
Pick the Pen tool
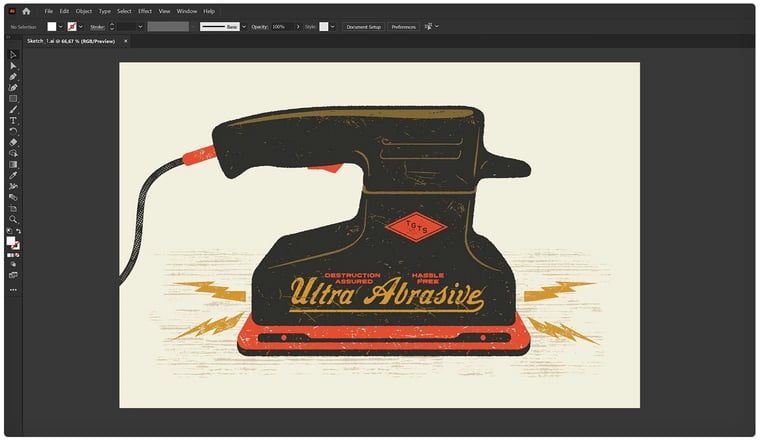coord(13,77)
